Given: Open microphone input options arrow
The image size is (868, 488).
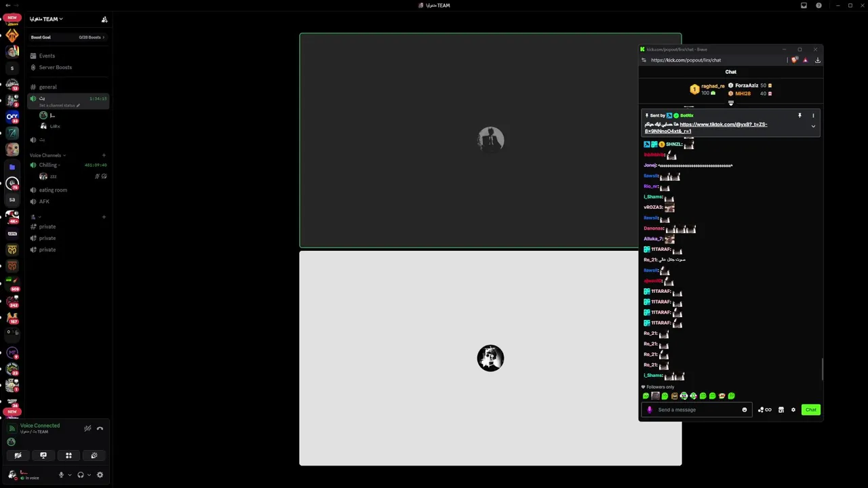Looking at the screenshot, I should 69,475.
